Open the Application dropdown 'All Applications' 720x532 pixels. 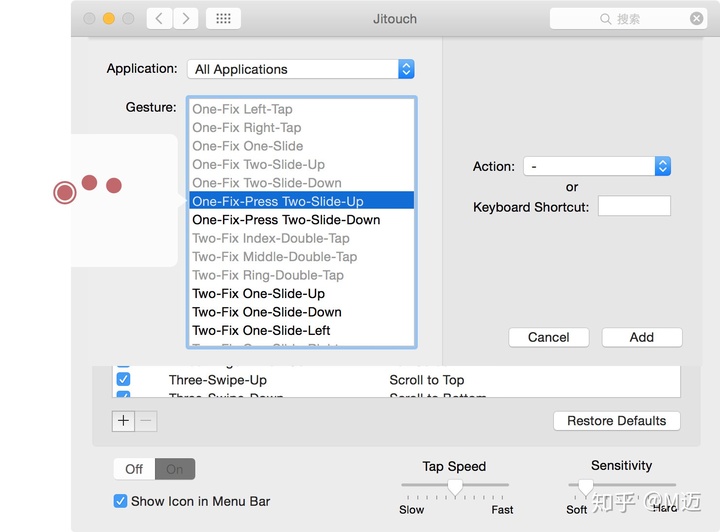click(x=301, y=69)
